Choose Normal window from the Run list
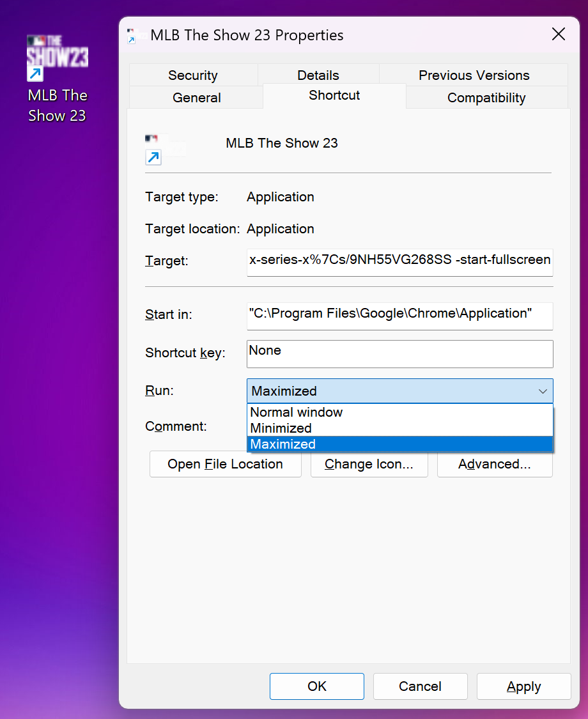This screenshot has width=588, height=719. click(399, 412)
